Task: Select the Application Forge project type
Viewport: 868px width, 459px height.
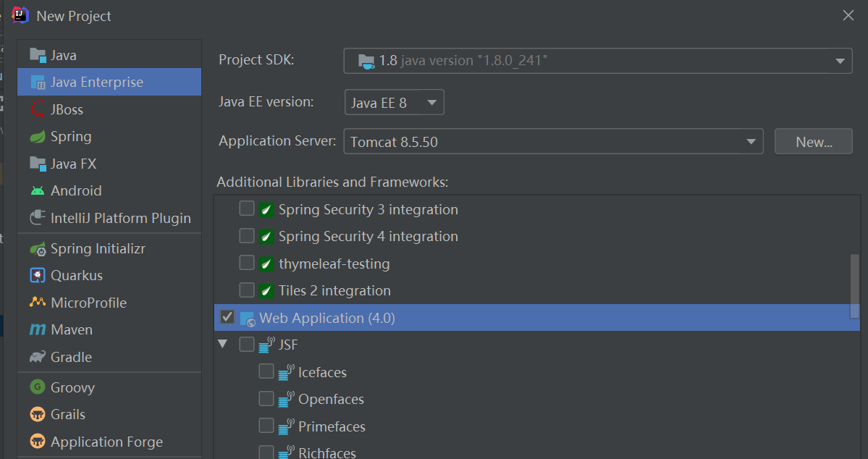Action: coord(109,442)
